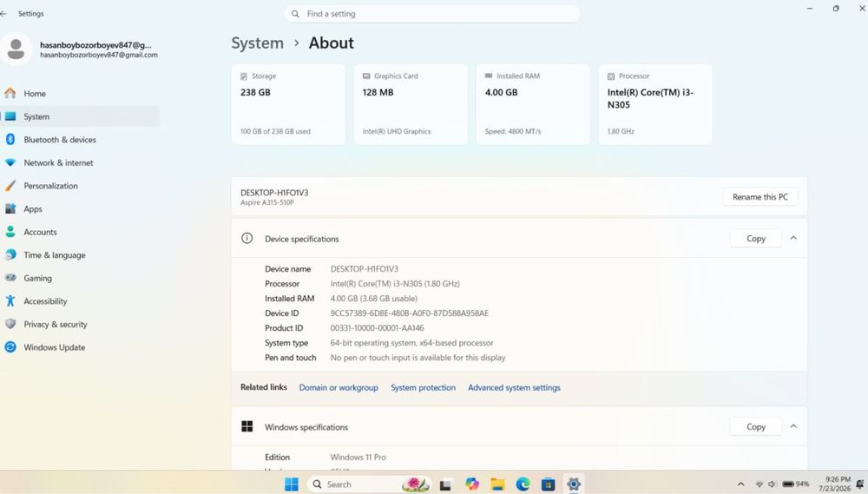This screenshot has height=494, width=868.
Task: Click the Windows Update sync icon
Action: coord(10,347)
